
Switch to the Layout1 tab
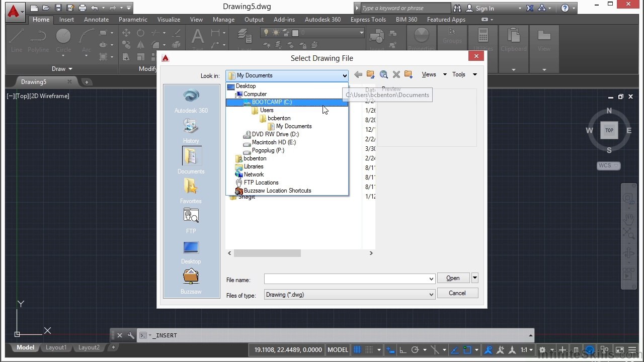(x=56, y=347)
